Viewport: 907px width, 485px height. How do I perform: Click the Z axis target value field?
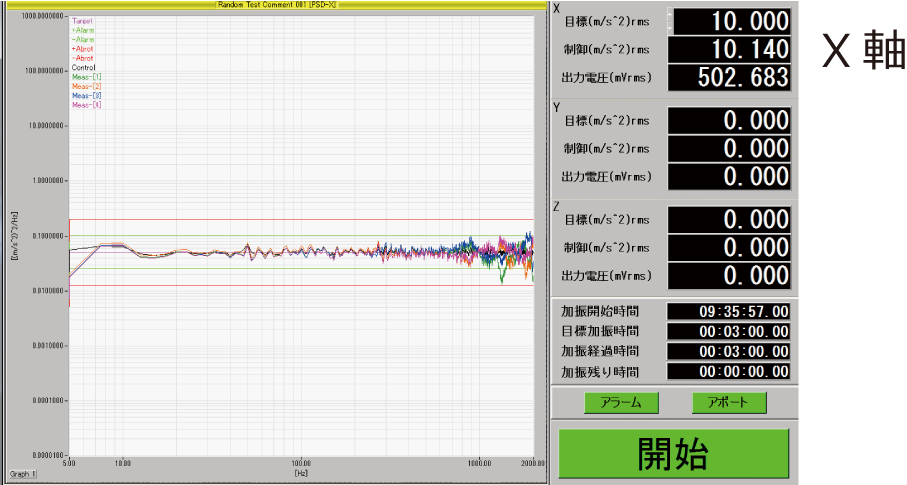coord(729,220)
